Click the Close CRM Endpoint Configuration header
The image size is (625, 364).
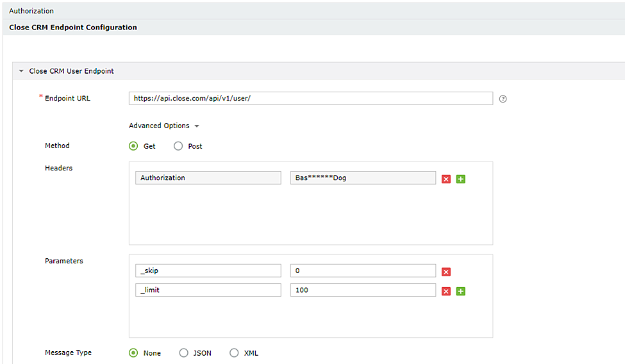click(x=73, y=28)
